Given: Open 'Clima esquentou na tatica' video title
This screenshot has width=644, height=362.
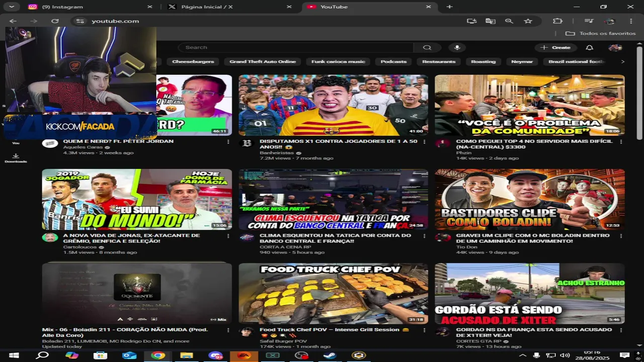Looking at the screenshot, I should click(336, 238).
